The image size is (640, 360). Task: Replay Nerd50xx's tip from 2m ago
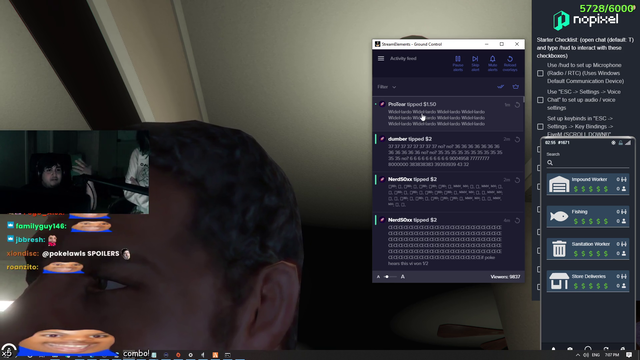[x=517, y=180]
